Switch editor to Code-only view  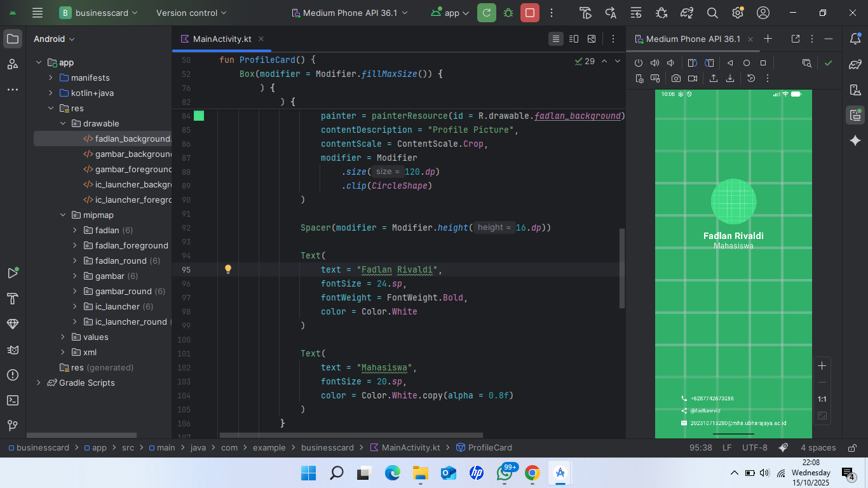[556, 39]
